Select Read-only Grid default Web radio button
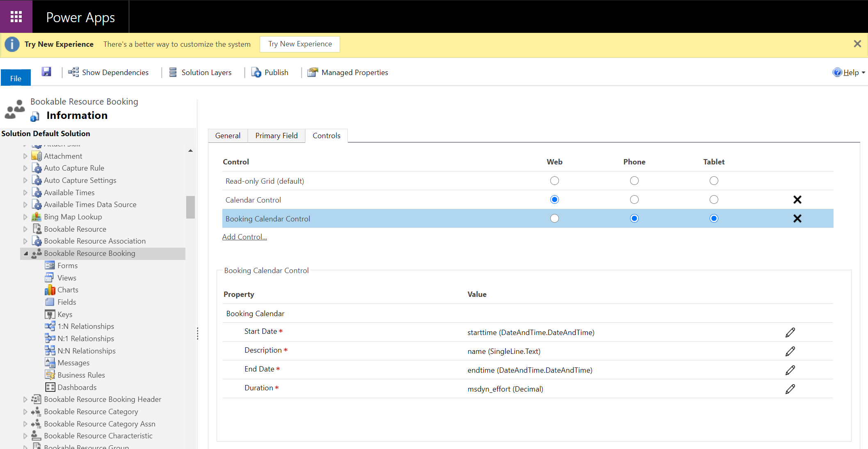 [x=553, y=180]
